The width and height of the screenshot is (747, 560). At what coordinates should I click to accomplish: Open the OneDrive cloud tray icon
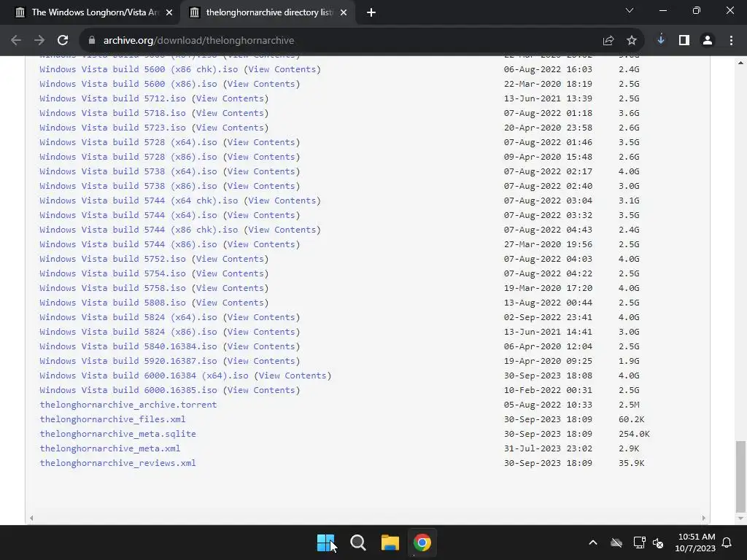[616, 542]
